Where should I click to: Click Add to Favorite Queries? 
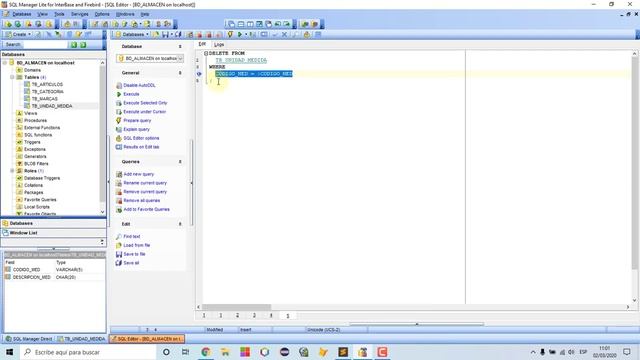tap(146, 209)
